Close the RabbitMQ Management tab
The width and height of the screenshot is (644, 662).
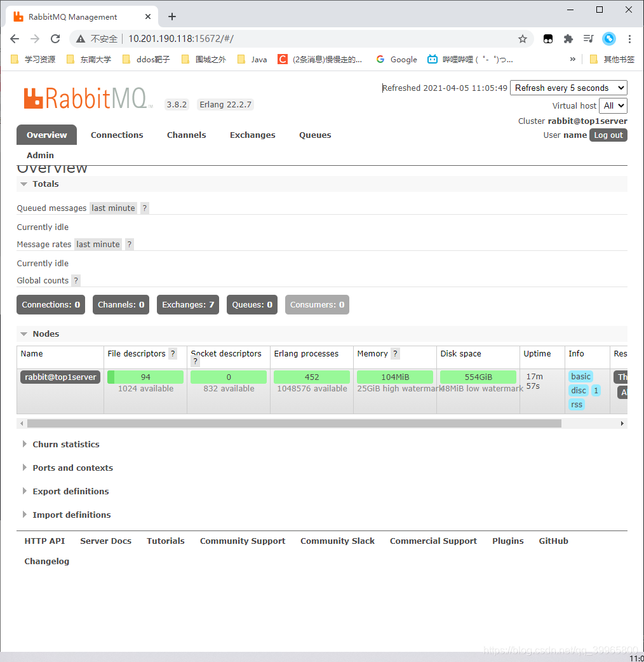click(148, 17)
